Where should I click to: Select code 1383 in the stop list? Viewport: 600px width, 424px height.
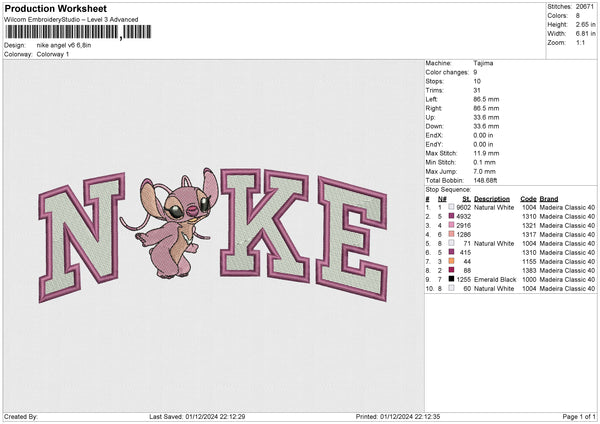pos(529,270)
